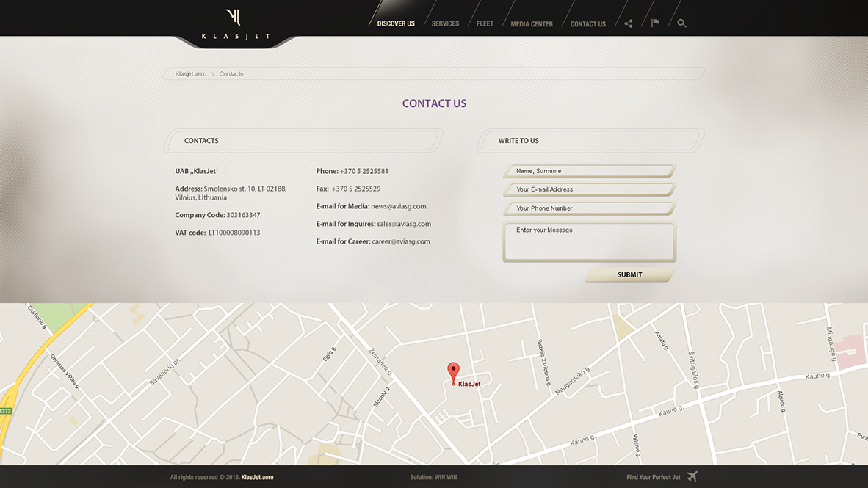Click Birželio 23-iosios g. map label
This screenshot has width=868, height=488.
click(544, 361)
